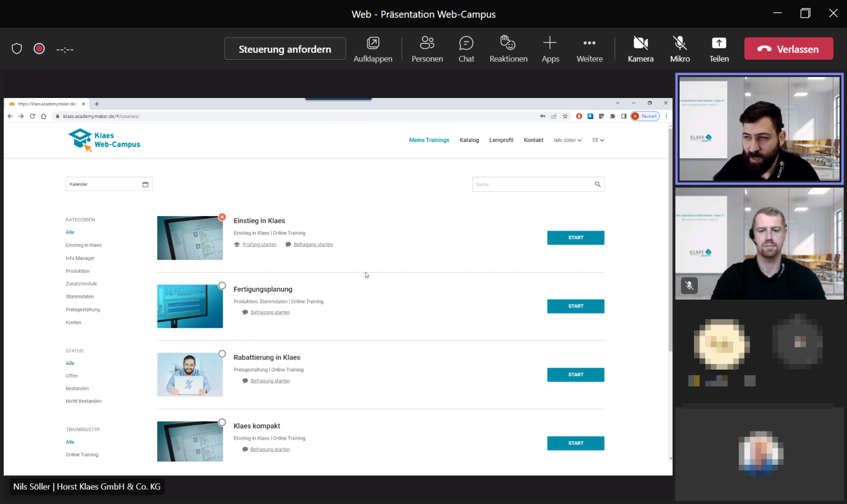Screen dimensions: 847x504
Task: Click browser side panel icon
Action: pos(624,116)
